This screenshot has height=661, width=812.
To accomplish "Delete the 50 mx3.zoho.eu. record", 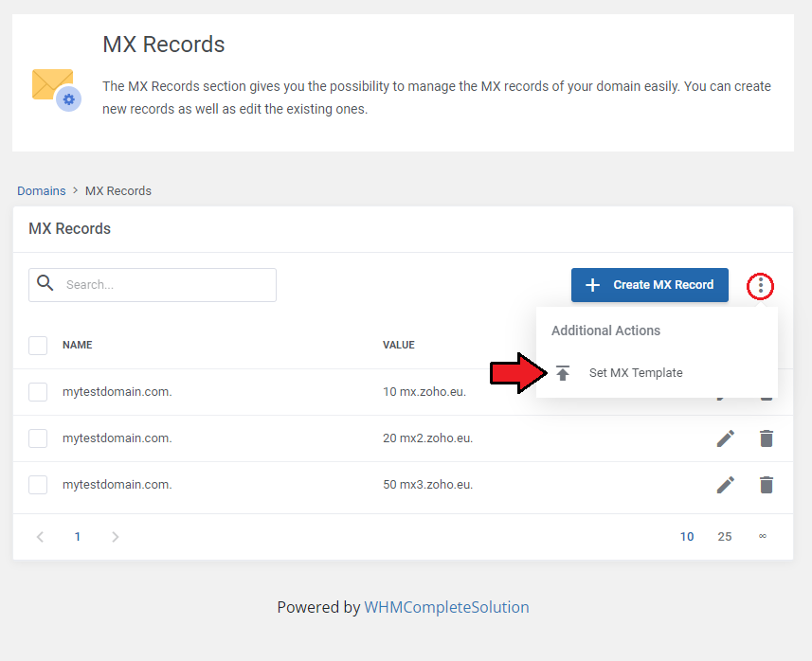I will [x=767, y=485].
